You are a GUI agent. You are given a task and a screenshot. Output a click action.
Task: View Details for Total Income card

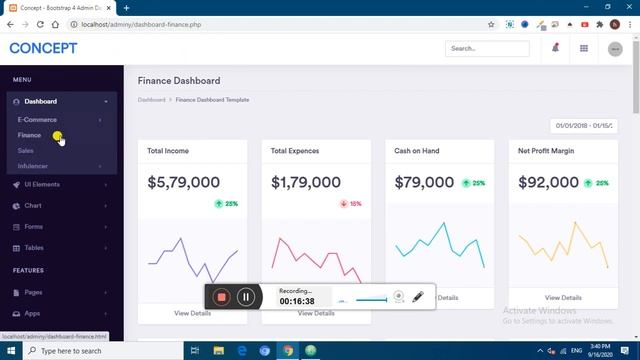pyautogui.click(x=193, y=313)
